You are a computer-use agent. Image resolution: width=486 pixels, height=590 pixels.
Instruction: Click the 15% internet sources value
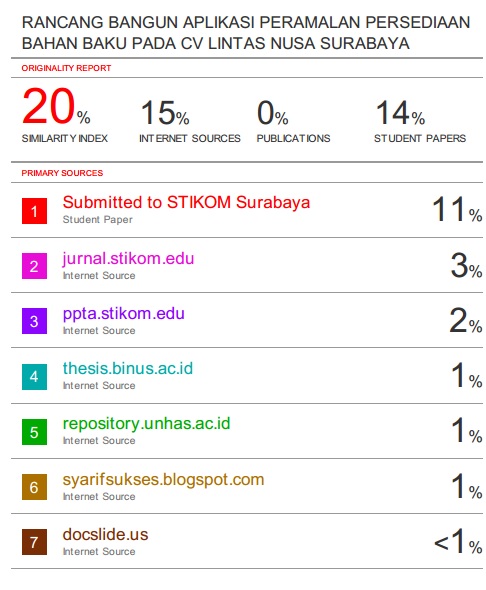[x=165, y=113]
